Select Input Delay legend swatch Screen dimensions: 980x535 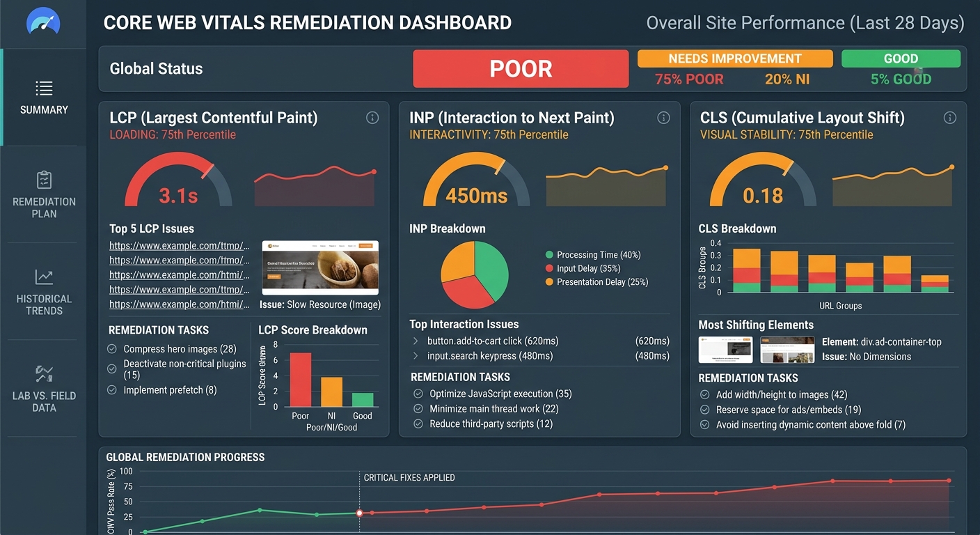[550, 268]
